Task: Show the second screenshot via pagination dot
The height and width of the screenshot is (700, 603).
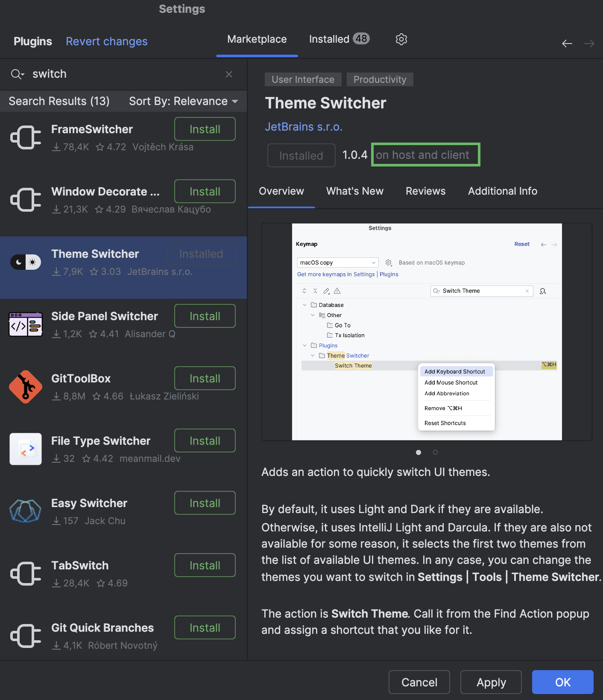Action: point(435,452)
